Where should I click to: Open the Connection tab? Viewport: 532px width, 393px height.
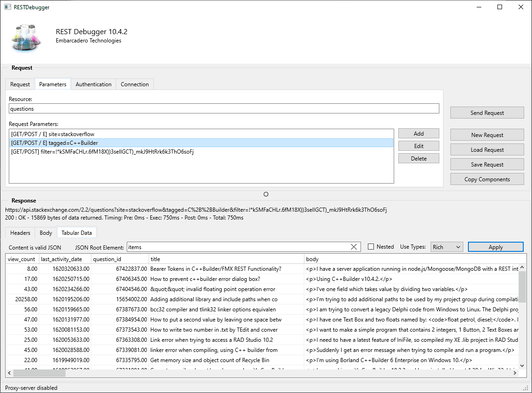134,84
